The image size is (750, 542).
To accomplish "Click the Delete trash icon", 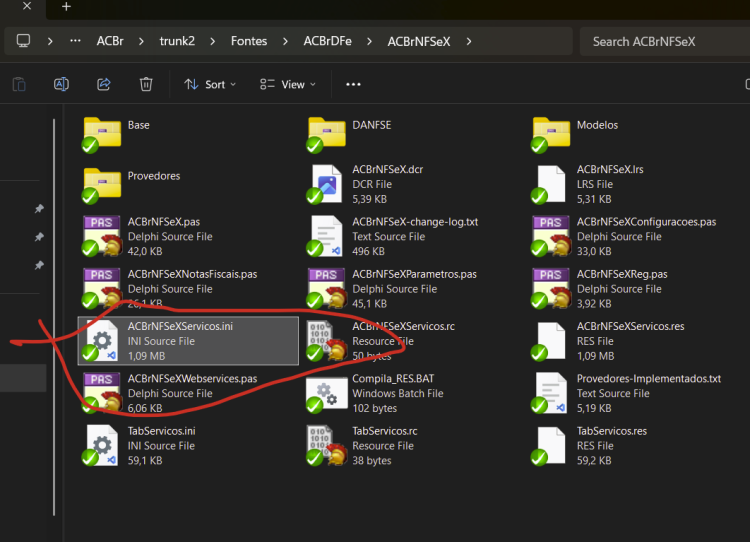I will tap(146, 85).
